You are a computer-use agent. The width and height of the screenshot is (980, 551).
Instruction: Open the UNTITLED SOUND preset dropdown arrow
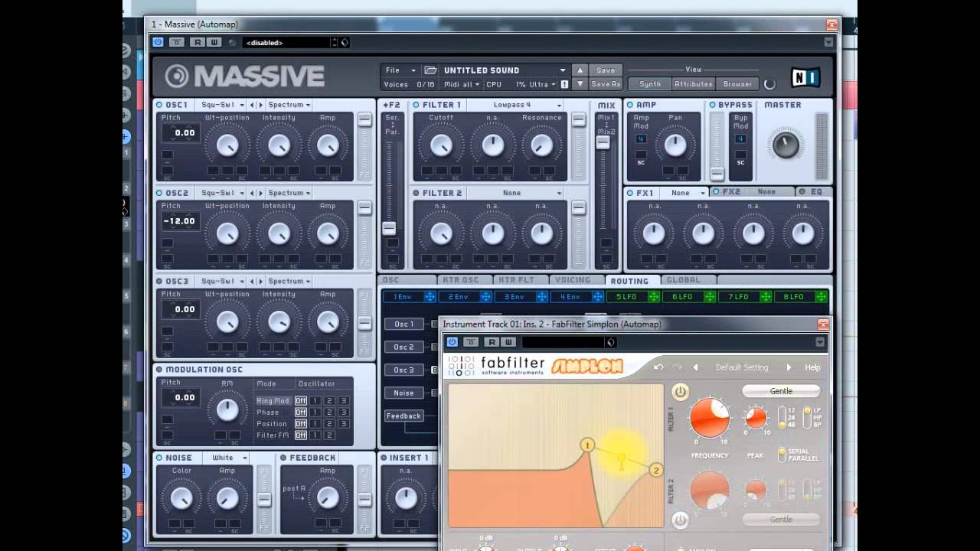point(563,70)
